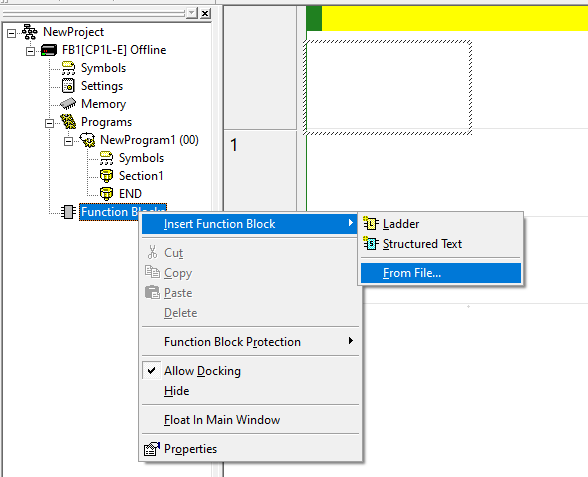Click the Properties icon in context menu
Image resolution: width=588 pixels, height=477 pixels.
[152, 448]
